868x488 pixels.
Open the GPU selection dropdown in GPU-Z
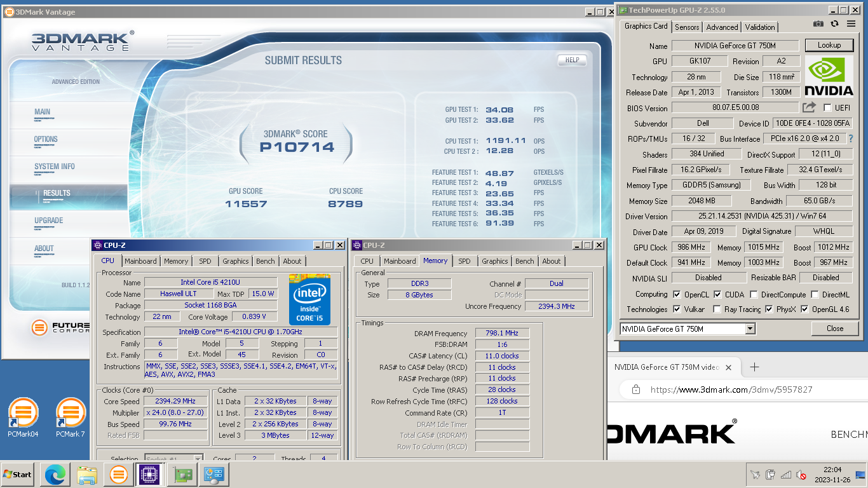[750, 329]
